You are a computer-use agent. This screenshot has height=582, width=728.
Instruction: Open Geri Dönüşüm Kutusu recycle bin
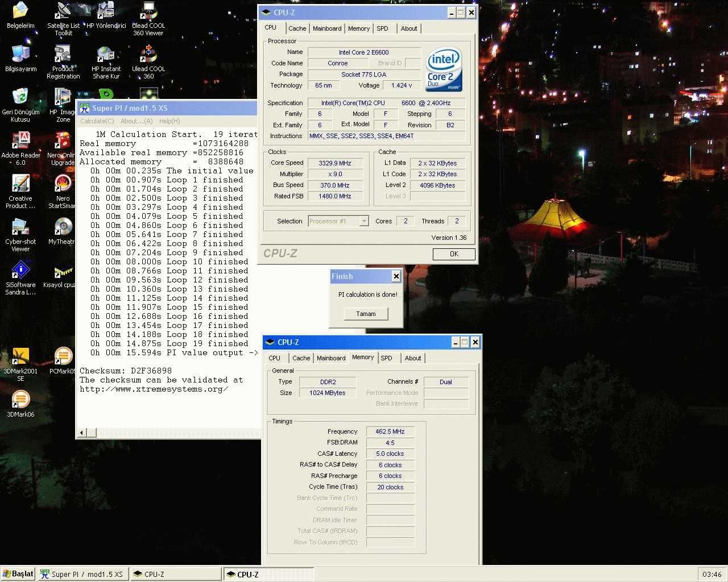coord(20,105)
